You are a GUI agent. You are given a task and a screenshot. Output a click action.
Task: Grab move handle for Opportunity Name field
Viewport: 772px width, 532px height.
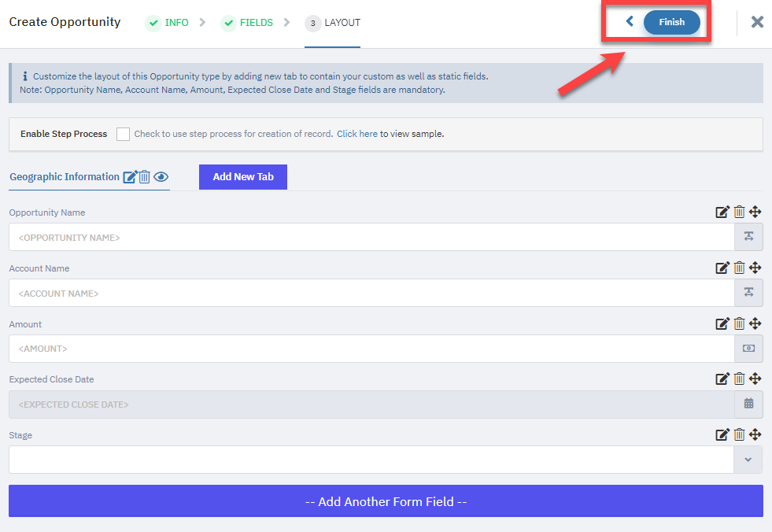755,212
